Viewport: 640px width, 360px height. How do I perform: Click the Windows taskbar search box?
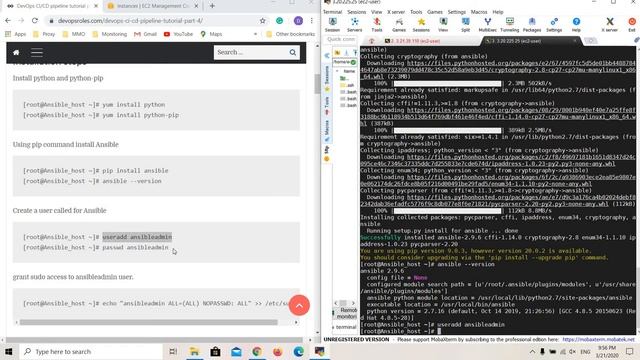click(91, 351)
